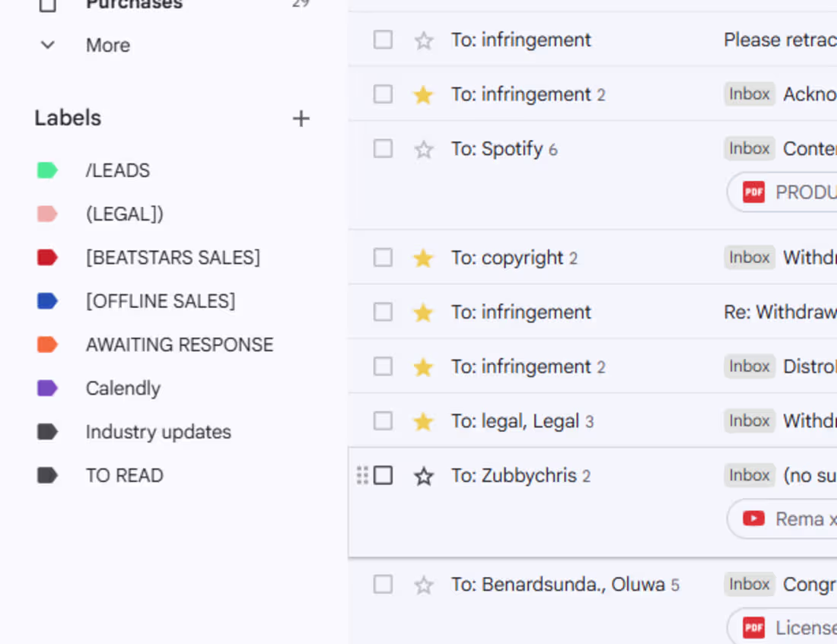Click the green /LEADS label color tag
Viewport: 837px width, 644px height.
[47, 171]
